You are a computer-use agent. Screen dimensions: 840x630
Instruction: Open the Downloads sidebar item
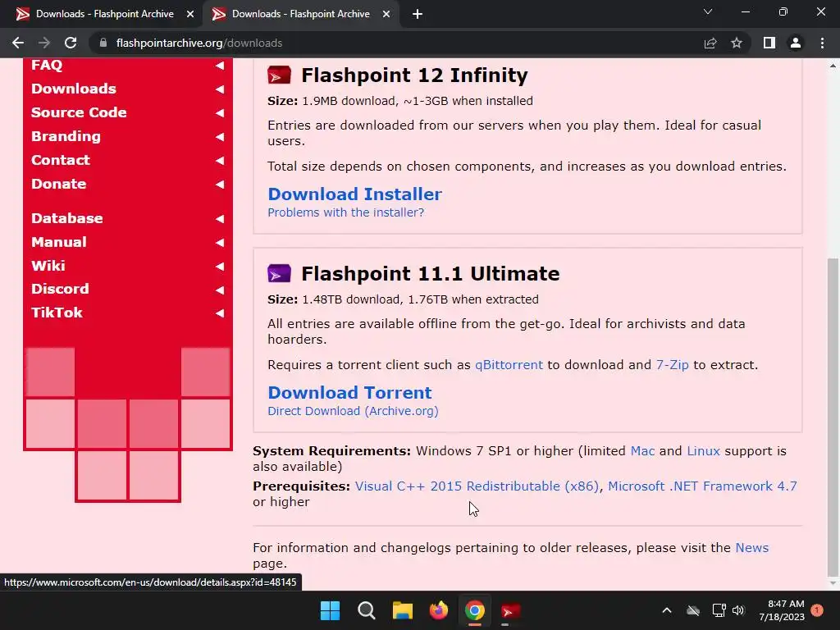[x=73, y=89]
